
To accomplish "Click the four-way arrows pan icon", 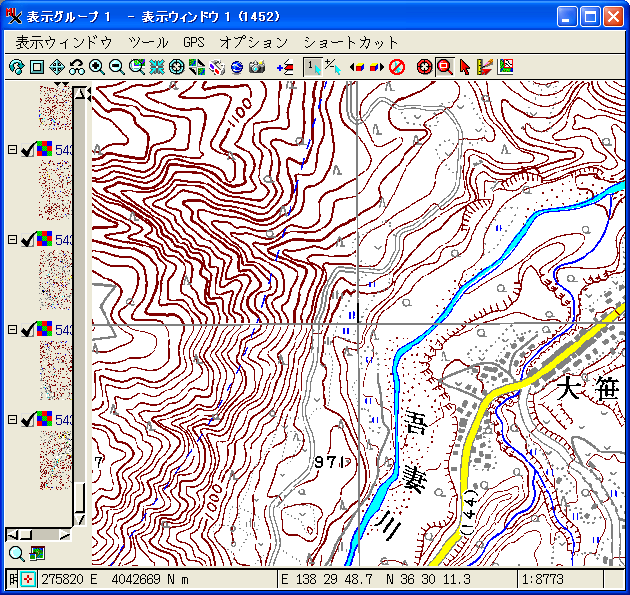I will point(57,67).
